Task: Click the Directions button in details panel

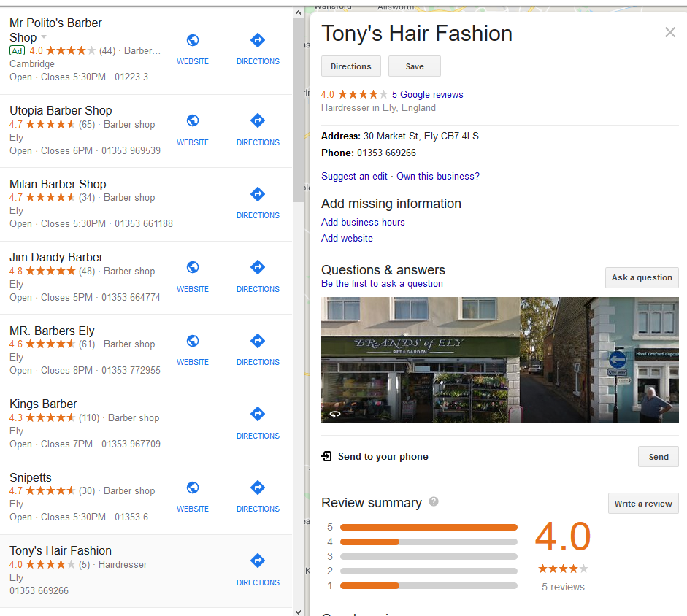Action: [x=351, y=66]
